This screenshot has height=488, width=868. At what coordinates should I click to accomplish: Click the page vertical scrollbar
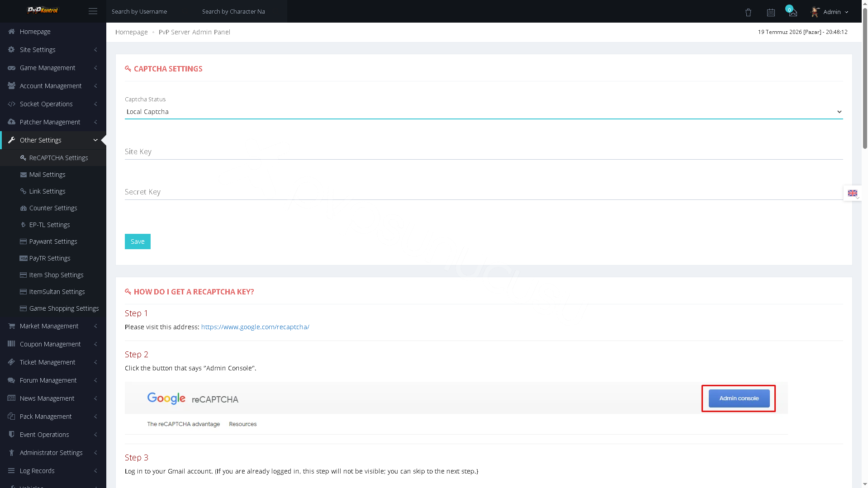[x=865, y=244]
